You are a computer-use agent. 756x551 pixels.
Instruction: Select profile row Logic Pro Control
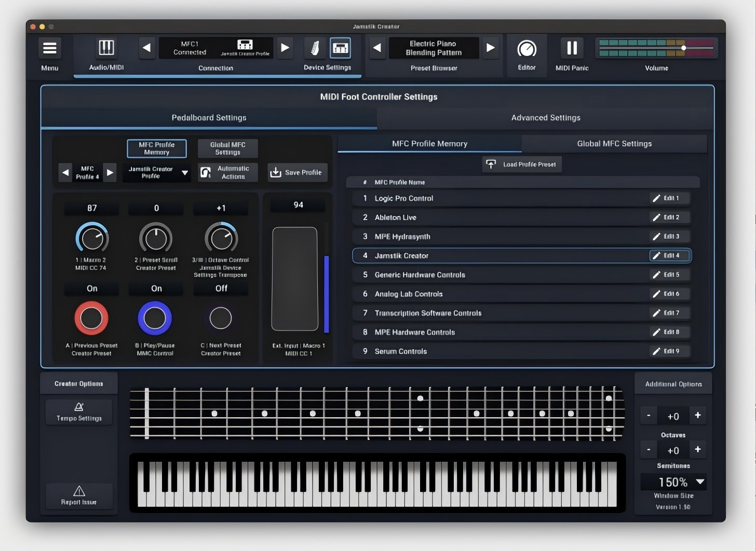click(x=521, y=198)
